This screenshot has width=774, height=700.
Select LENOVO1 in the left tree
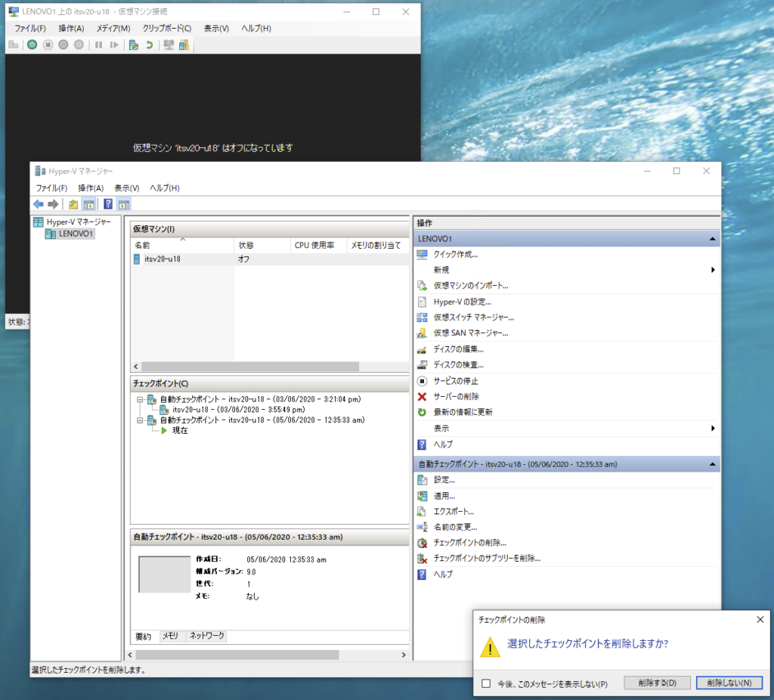point(76,234)
